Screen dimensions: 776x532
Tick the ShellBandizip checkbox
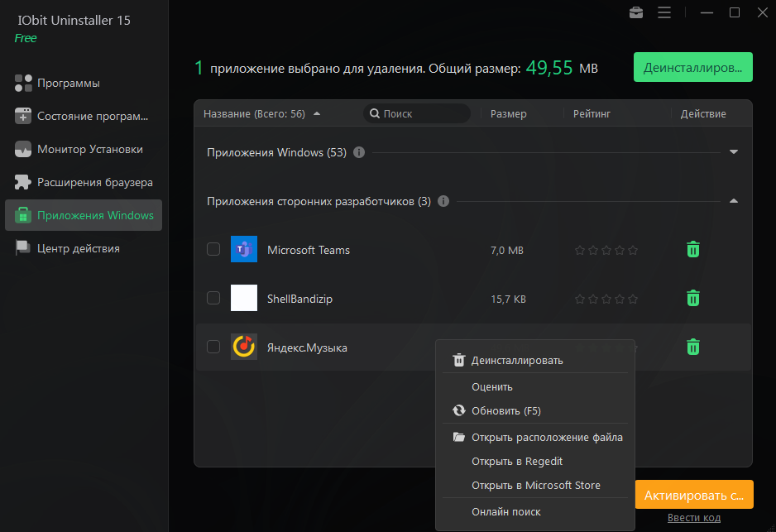(213, 298)
